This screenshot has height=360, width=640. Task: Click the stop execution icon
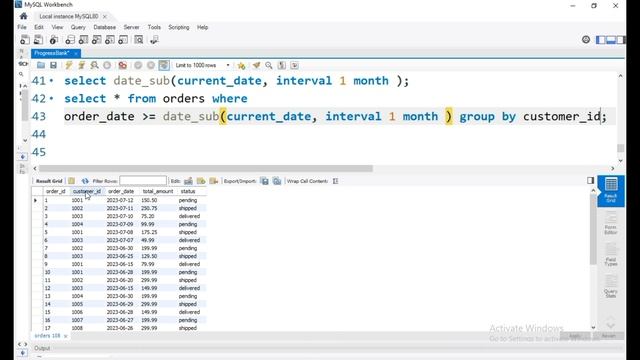click(107, 65)
